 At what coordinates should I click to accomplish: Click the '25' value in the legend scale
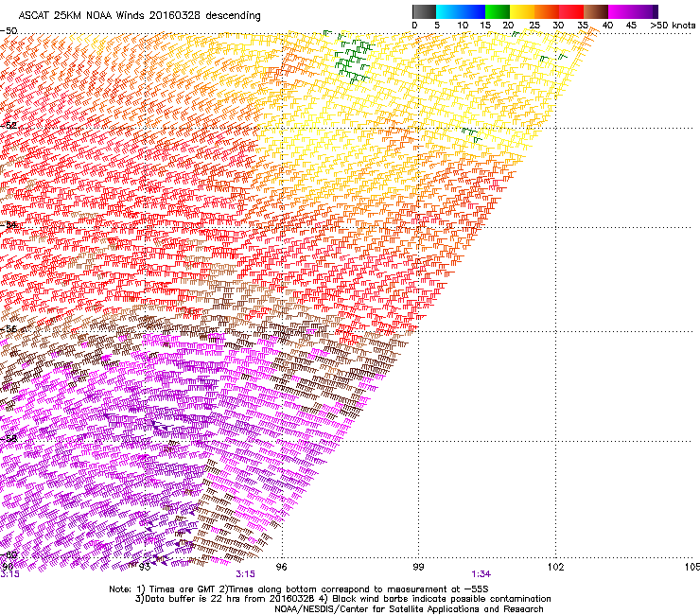click(534, 26)
